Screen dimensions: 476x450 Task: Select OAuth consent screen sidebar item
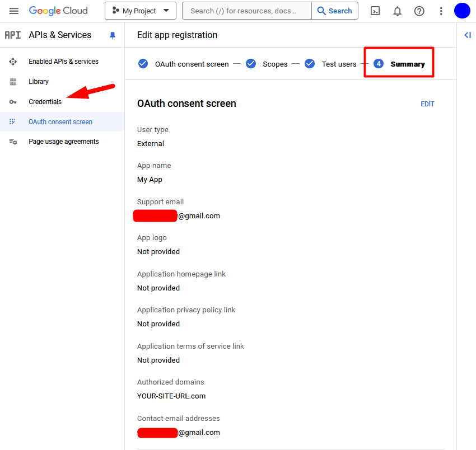click(62, 121)
